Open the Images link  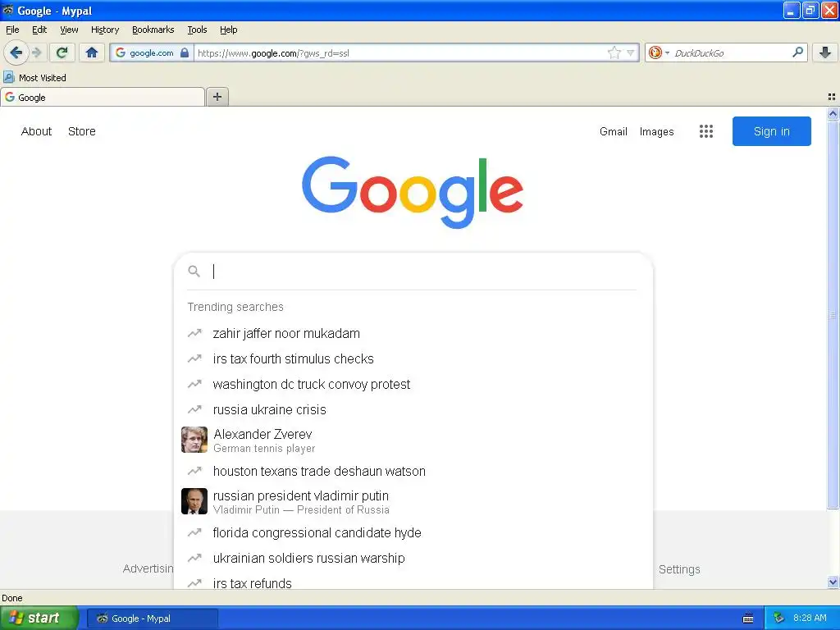[x=657, y=131]
